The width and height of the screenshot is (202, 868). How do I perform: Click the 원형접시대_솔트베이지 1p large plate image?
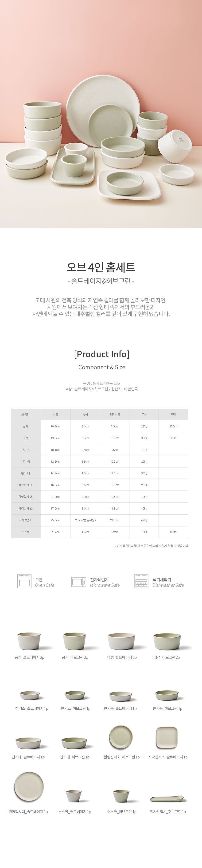click(29, 788)
